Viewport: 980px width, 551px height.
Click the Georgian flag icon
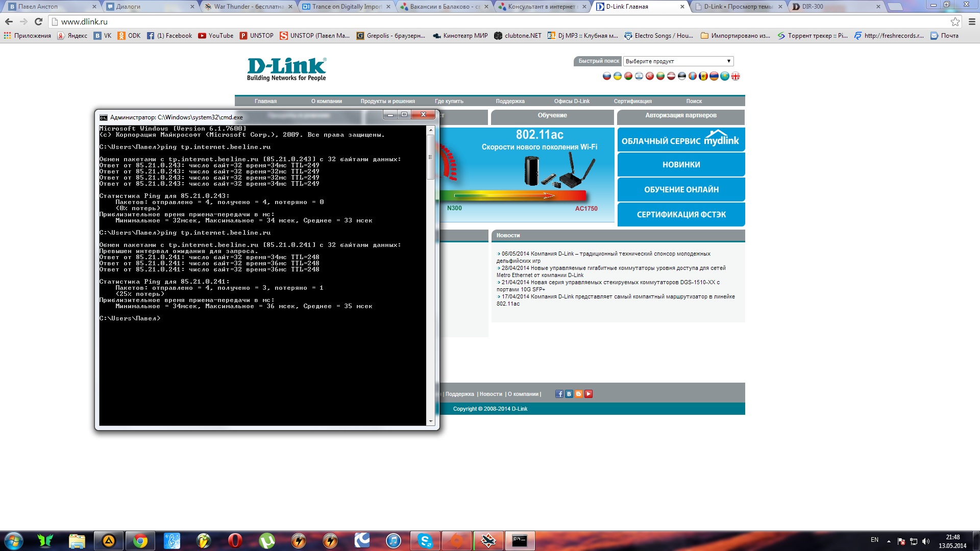pyautogui.click(x=736, y=76)
